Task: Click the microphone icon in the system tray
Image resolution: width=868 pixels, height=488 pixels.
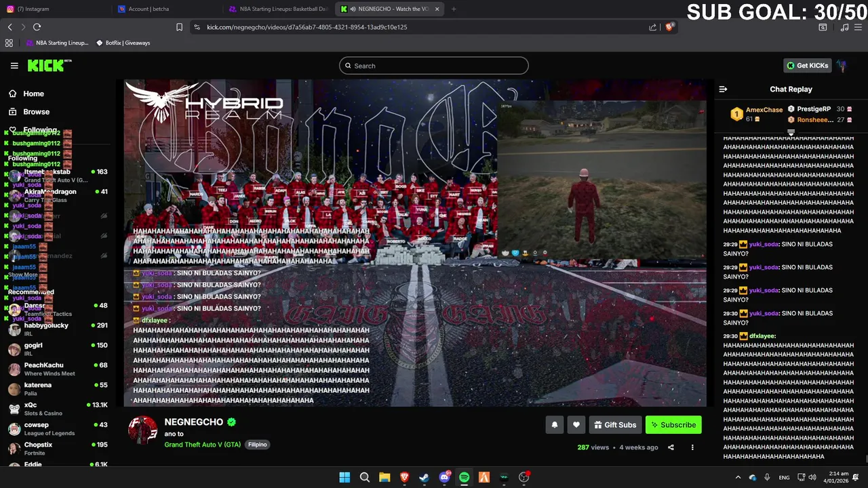Action: click(x=767, y=477)
